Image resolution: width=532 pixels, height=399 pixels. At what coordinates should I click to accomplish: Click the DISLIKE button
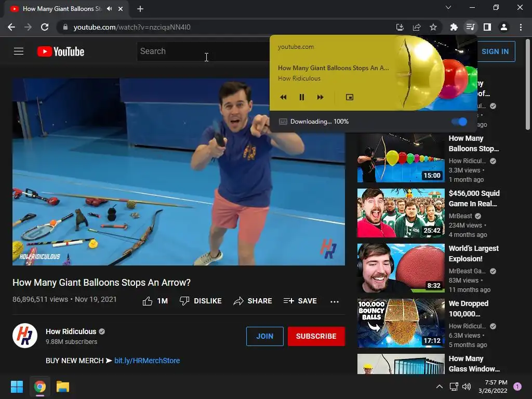(x=201, y=301)
